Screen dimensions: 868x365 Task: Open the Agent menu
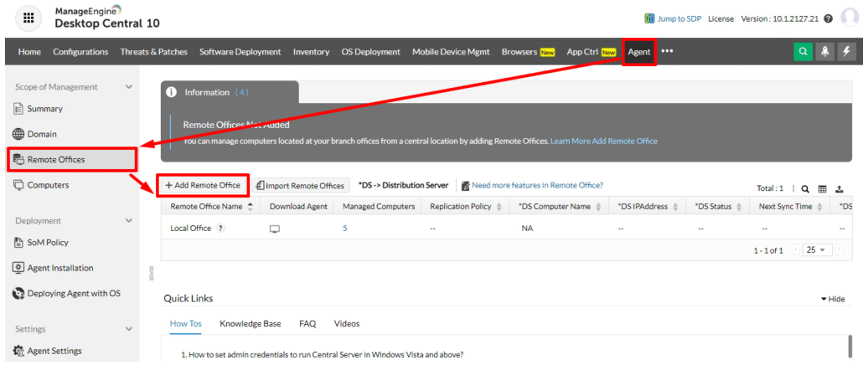(x=639, y=52)
